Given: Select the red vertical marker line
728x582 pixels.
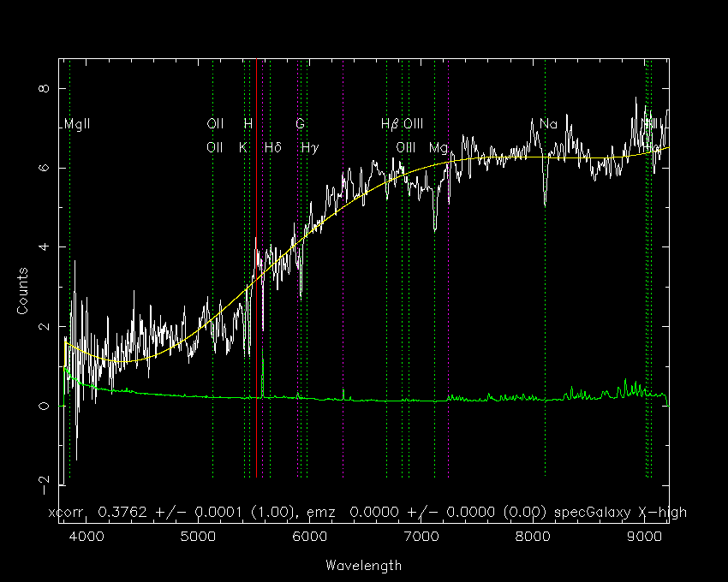Looking at the screenshot, I should (256, 268).
